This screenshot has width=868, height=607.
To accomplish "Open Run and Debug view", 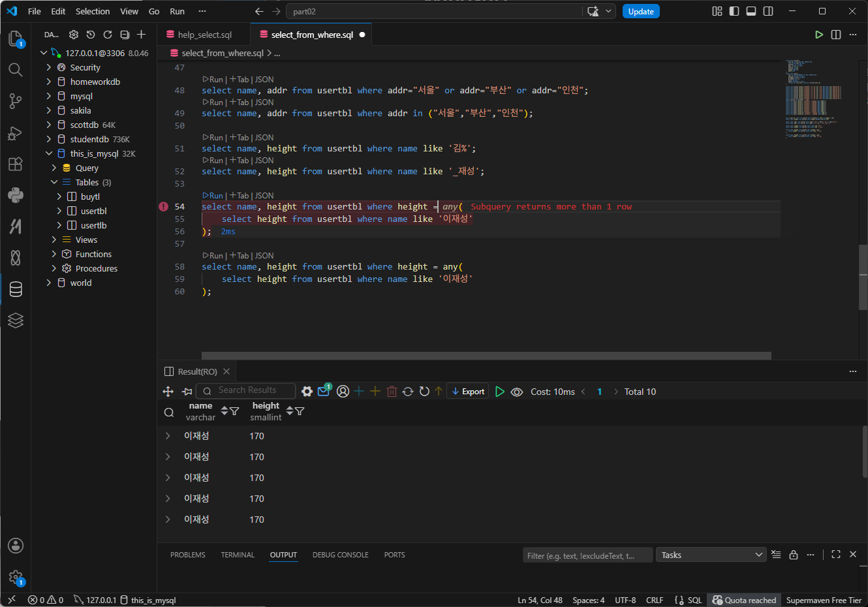I will (x=16, y=133).
